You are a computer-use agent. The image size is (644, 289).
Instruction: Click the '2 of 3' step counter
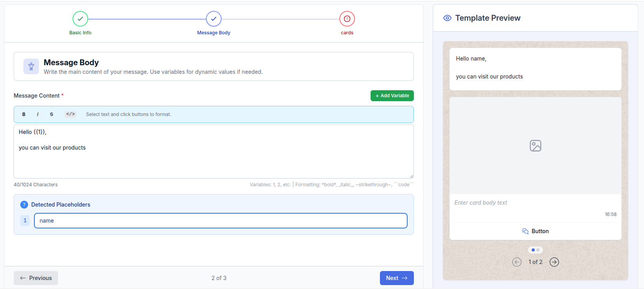point(219,278)
